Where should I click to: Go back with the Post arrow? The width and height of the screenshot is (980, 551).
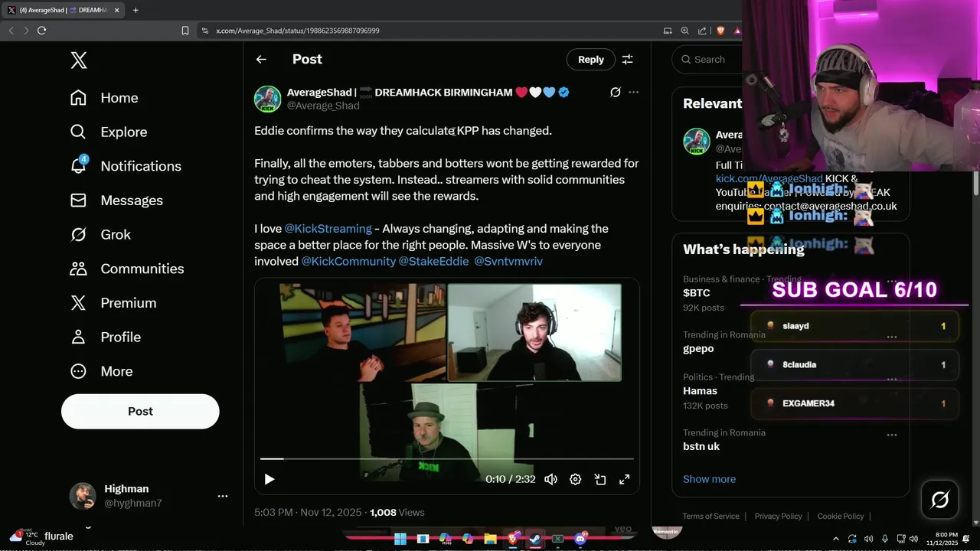[261, 60]
